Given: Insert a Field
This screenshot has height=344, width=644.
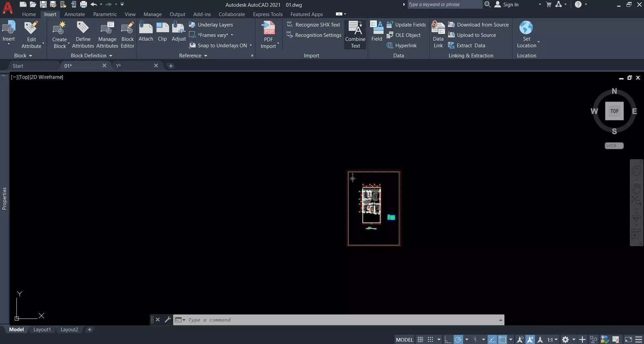Looking at the screenshot, I should (x=377, y=31).
